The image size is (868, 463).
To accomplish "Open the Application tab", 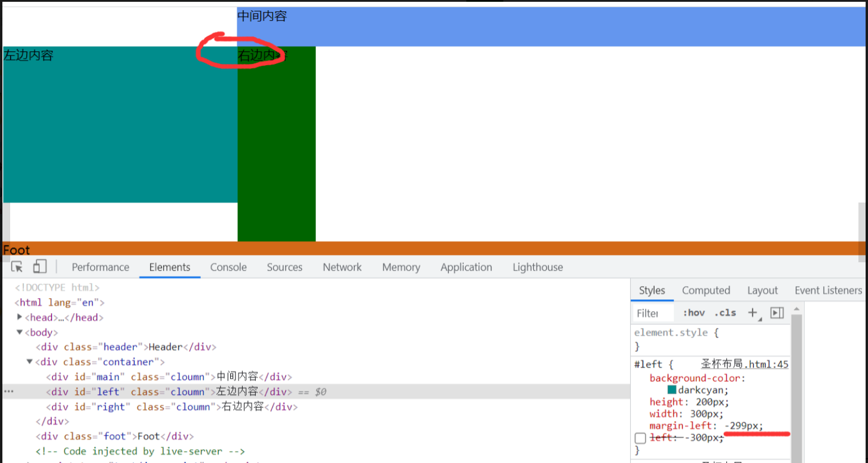I will 466,267.
